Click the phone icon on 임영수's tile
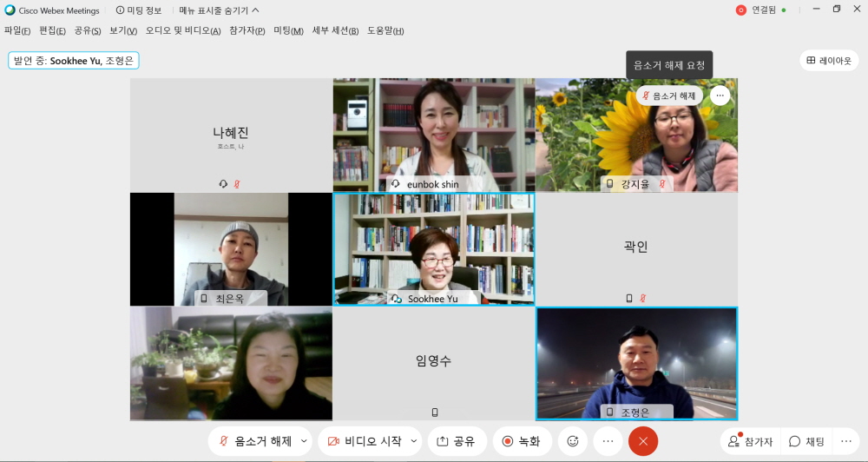868x462 pixels. tap(435, 412)
